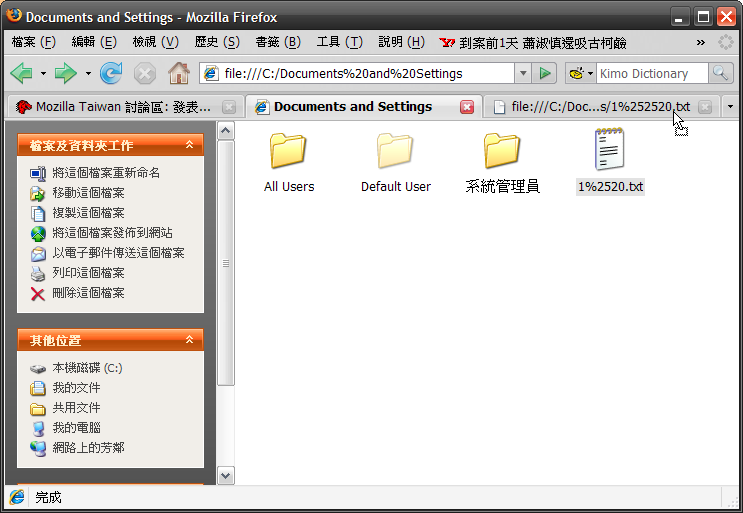Click the IE engine icon in status bar
The height and width of the screenshot is (513, 743).
18,497
